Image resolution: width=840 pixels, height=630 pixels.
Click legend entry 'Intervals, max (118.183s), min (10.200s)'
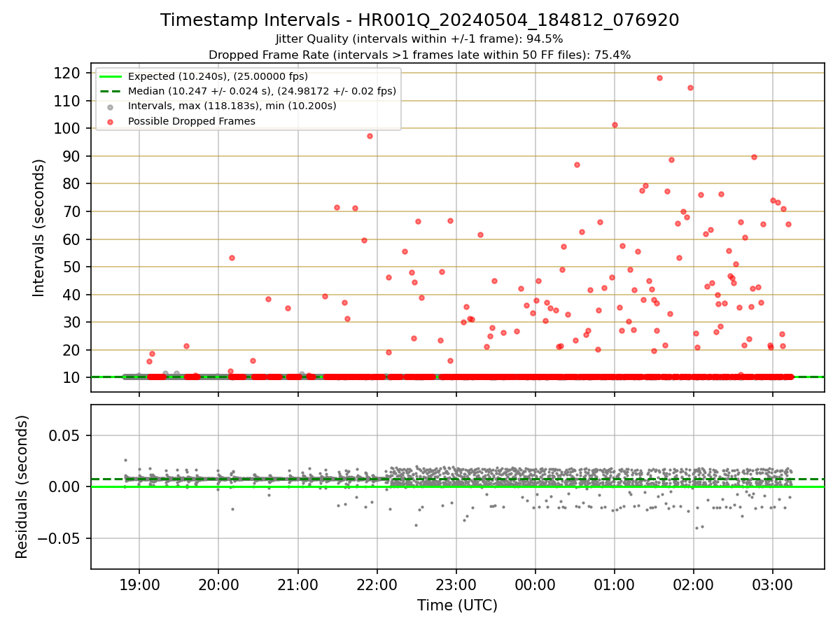coord(232,106)
